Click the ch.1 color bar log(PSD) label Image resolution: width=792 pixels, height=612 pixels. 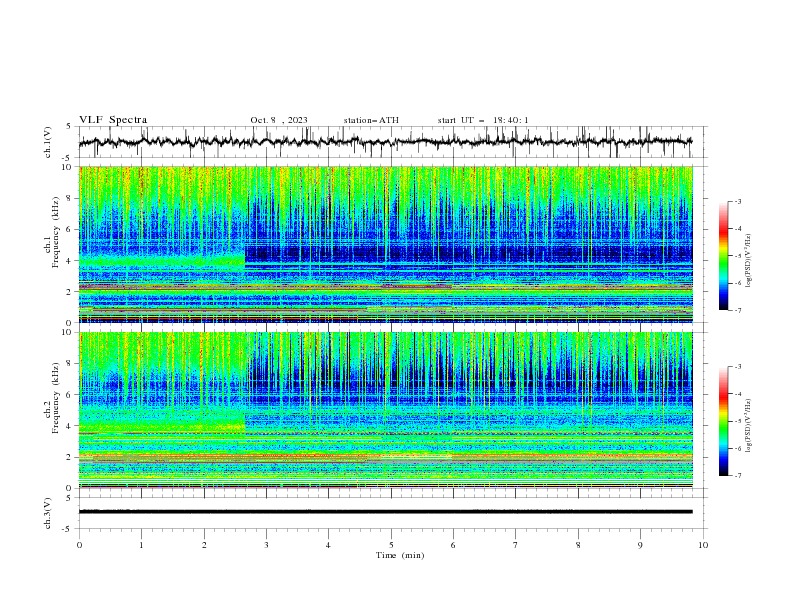click(x=748, y=261)
